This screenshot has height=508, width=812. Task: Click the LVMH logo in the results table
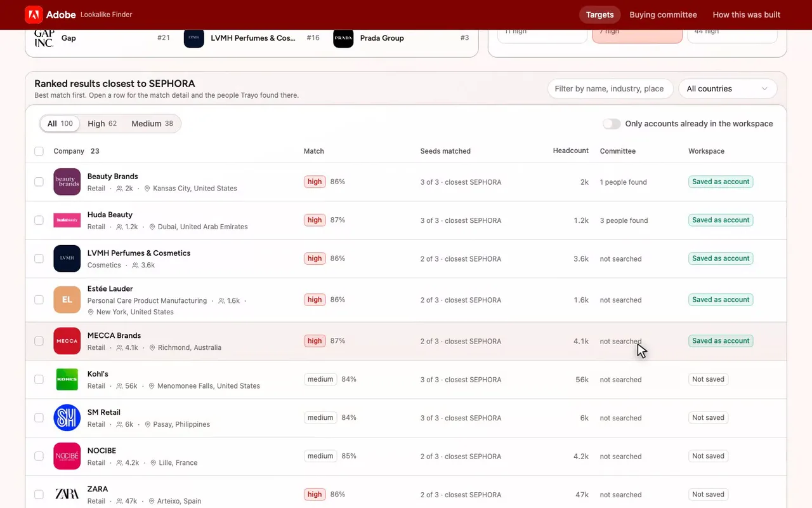(x=67, y=258)
